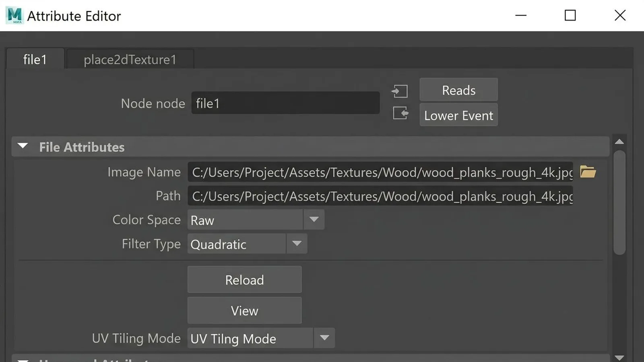Open the UV Tiling Mode dropdown arrow
The height and width of the screenshot is (362, 644).
[324, 338]
